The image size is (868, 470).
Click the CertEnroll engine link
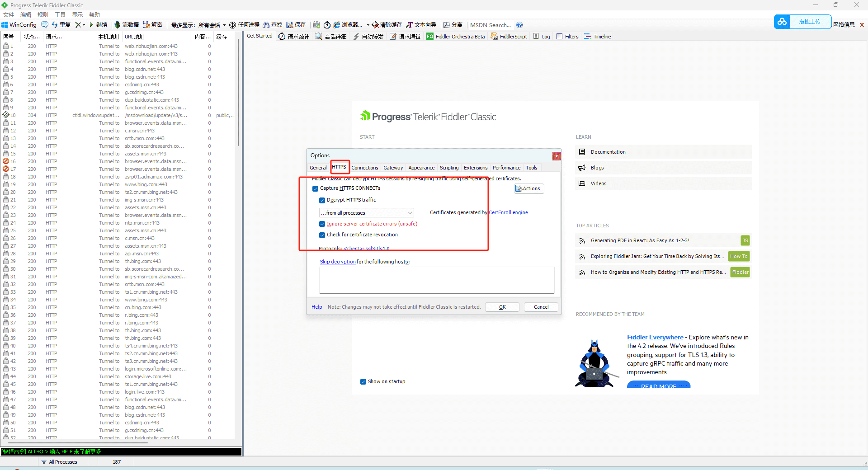(508, 212)
